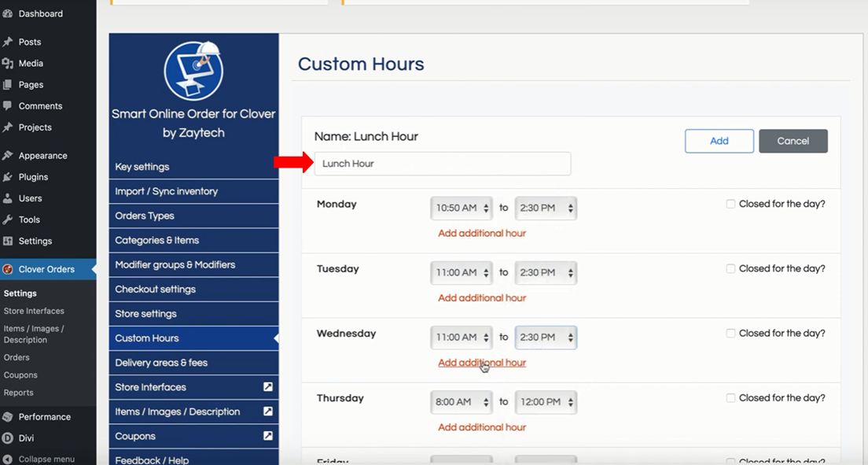Image resolution: width=868 pixels, height=465 pixels.
Task: Open Import / Sync inventory section
Action: coord(193,191)
